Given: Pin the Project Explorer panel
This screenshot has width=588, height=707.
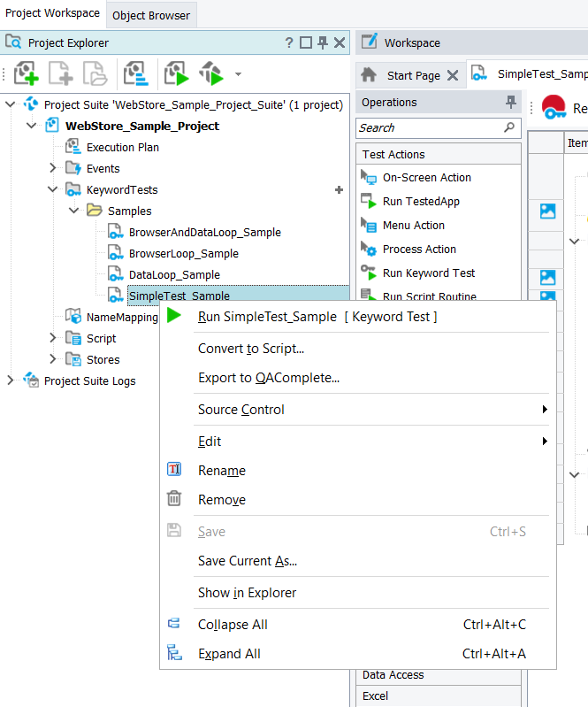Looking at the screenshot, I should coord(323,42).
